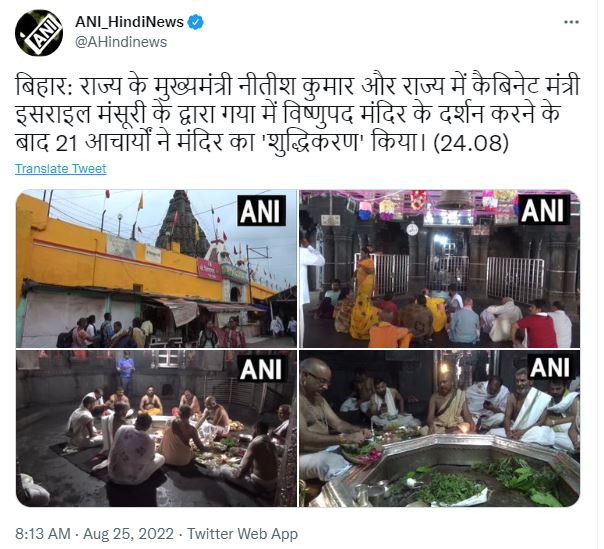Click the ANI watermark on temple exterior photo
This screenshot has height=549, width=604.
pos(261,211)
